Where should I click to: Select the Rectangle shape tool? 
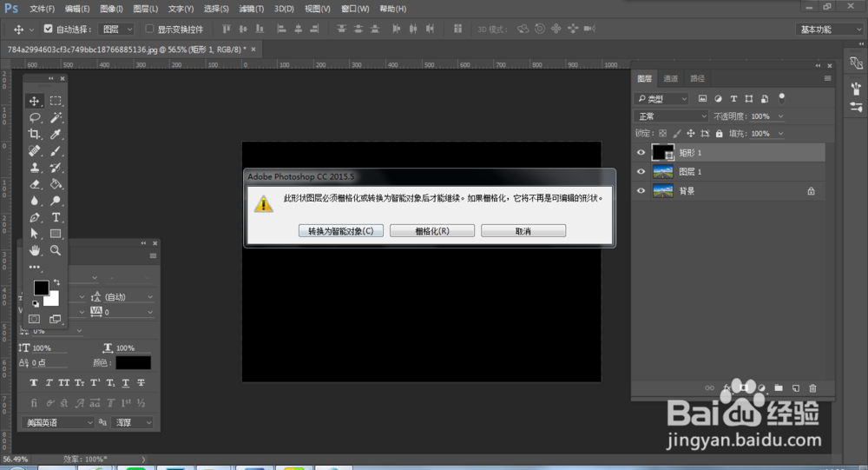56,234
